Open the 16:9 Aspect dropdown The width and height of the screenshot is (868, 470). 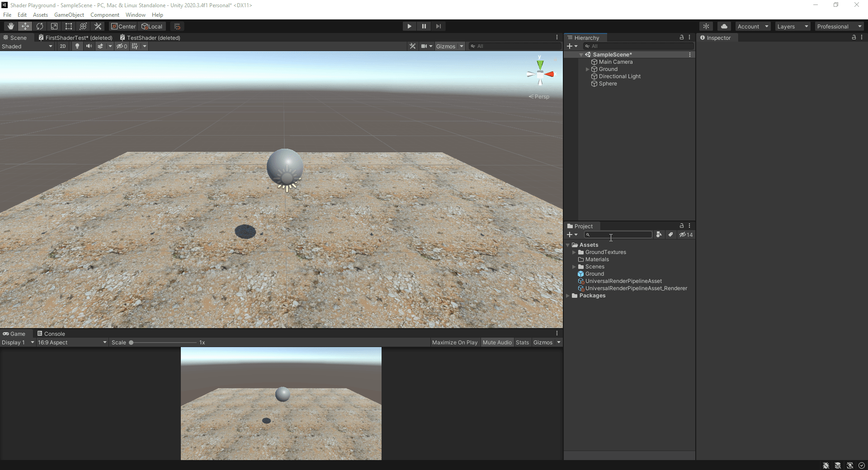(72, 343)
